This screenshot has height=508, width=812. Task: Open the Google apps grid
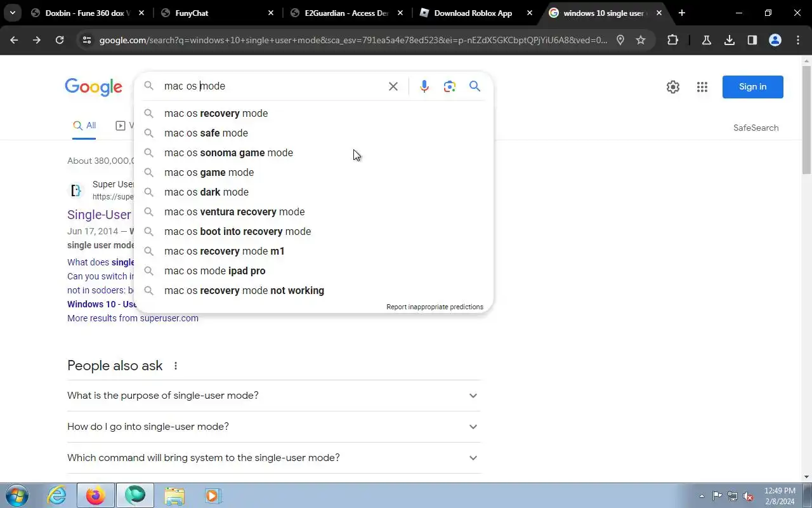click(x=702, y=87)
